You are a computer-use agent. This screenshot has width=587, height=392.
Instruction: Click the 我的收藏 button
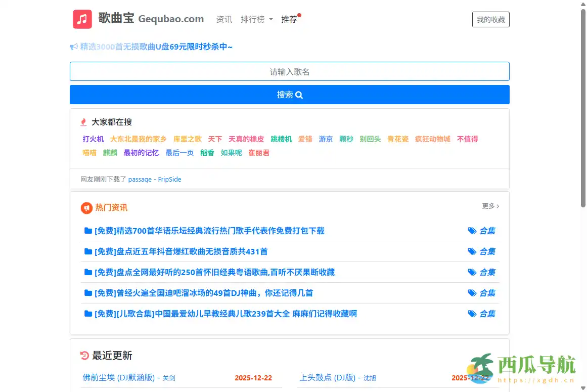point(490,19)
